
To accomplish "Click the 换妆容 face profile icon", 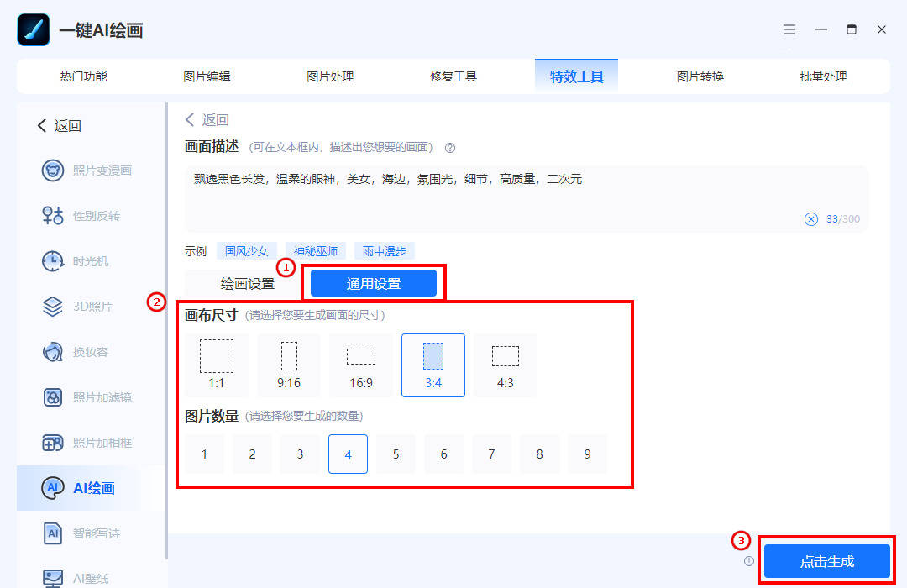I will coord(53,352).
